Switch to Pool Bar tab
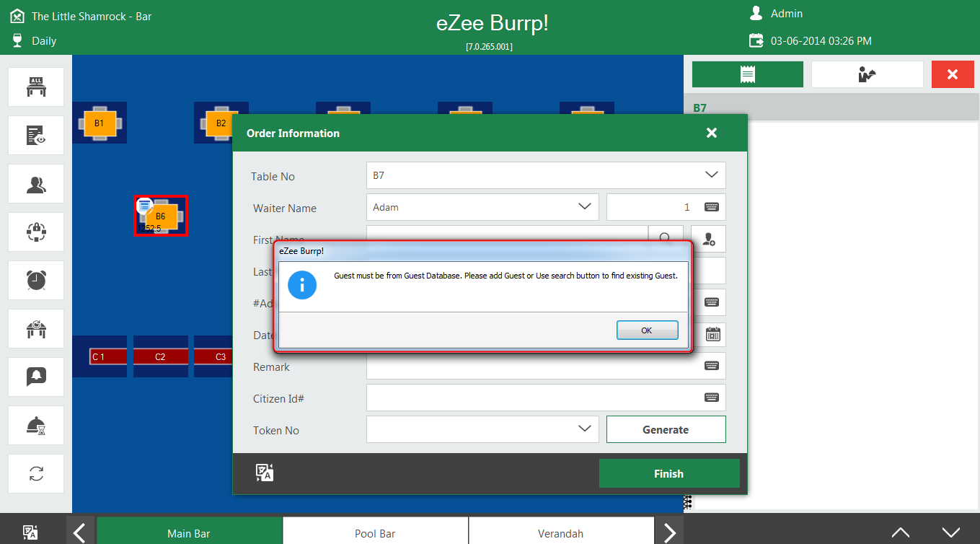 coord(375,532)
